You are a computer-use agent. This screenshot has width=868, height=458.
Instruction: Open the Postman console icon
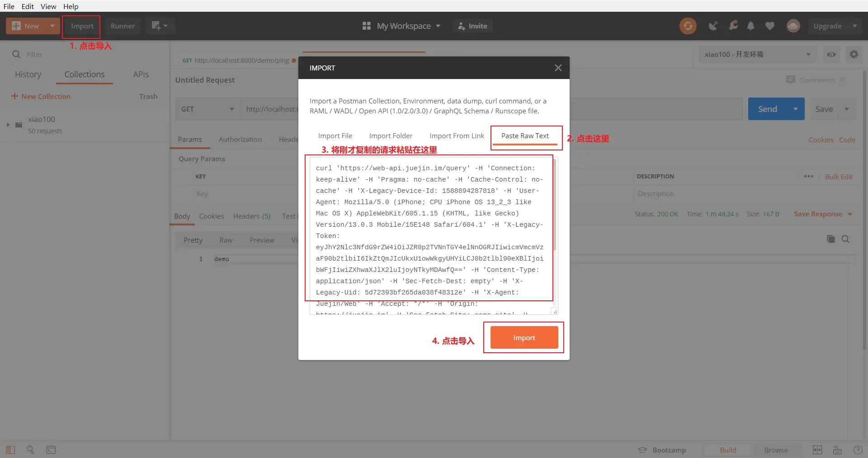point(51,450)
